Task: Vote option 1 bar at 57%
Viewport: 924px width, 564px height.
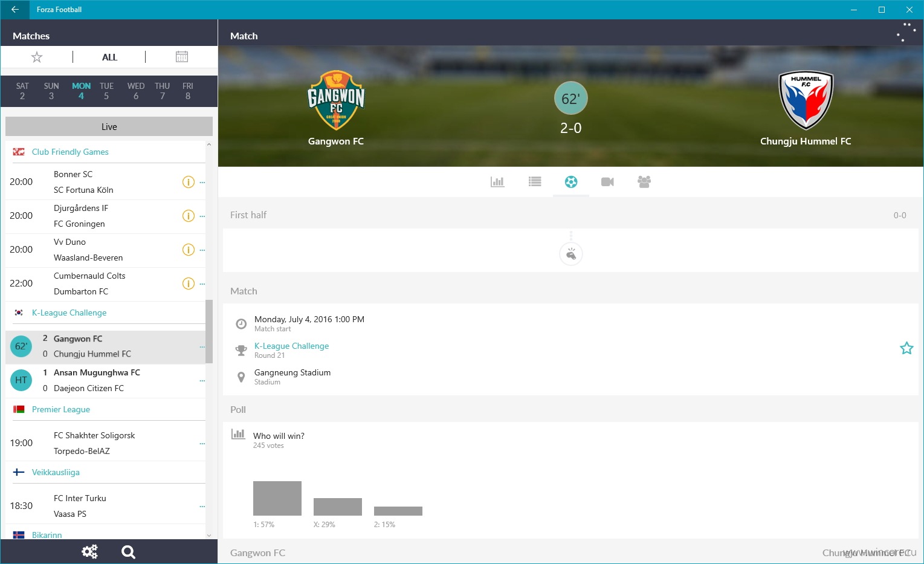Action: (x=277, y=498)
